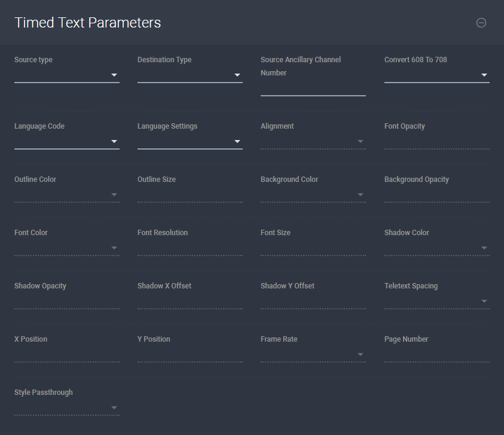Collapse the Timed Text Parameters section

(481, 23)
